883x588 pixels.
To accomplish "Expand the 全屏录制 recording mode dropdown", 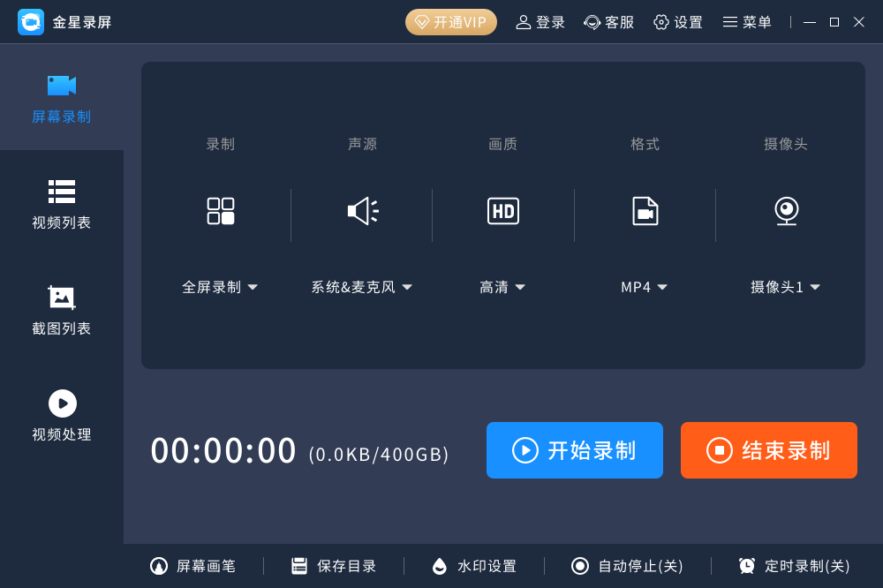I will tap(220, 287).
